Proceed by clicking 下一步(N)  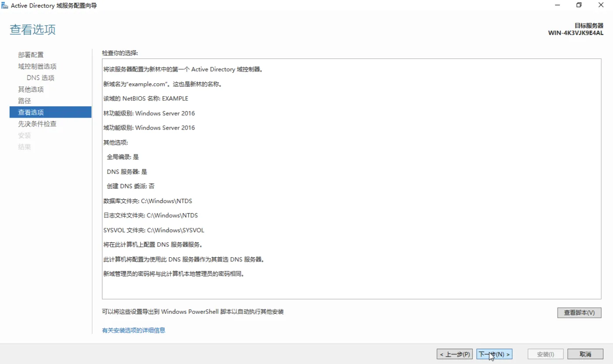click(494, 354)
